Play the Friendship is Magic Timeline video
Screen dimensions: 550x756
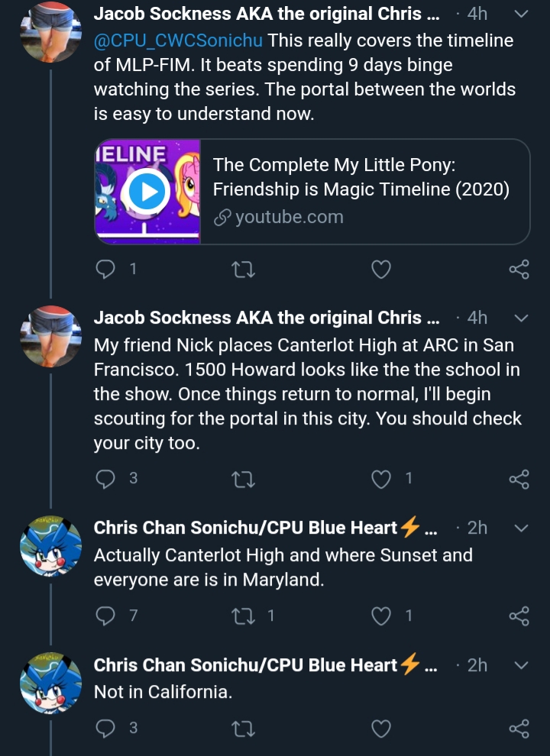[147, 192]
